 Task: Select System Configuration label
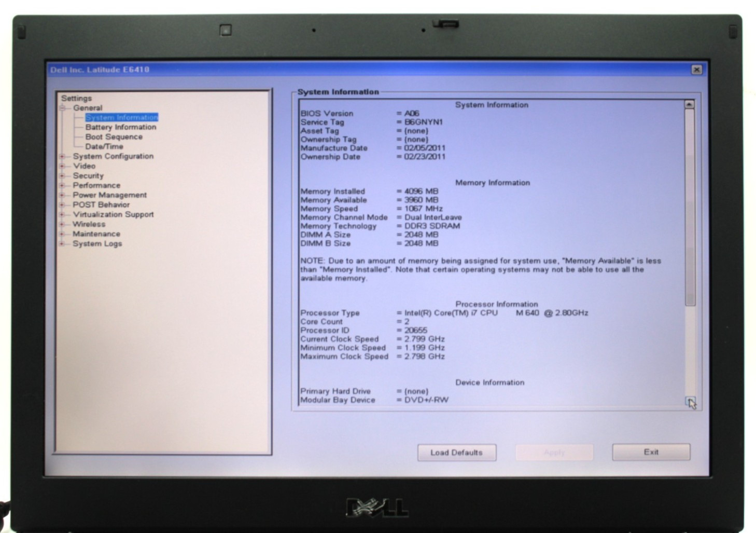coord(113,156)
